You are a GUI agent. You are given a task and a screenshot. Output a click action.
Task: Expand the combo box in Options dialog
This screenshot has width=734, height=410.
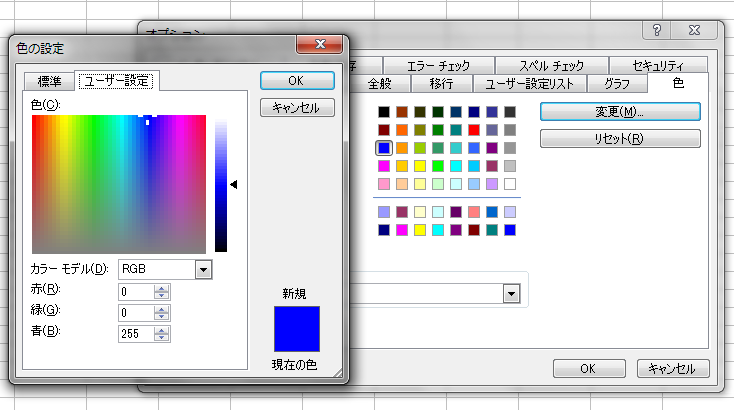click(512, 293)
